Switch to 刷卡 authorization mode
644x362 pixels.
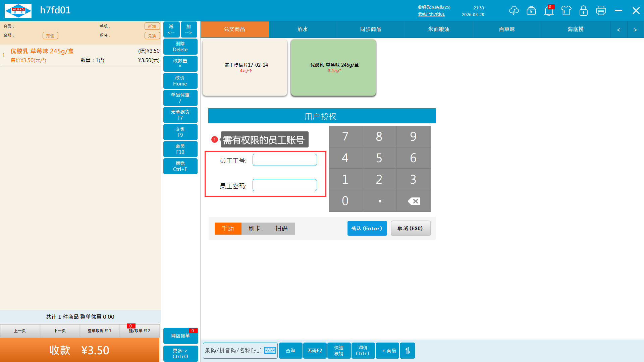tap(255, 229)
